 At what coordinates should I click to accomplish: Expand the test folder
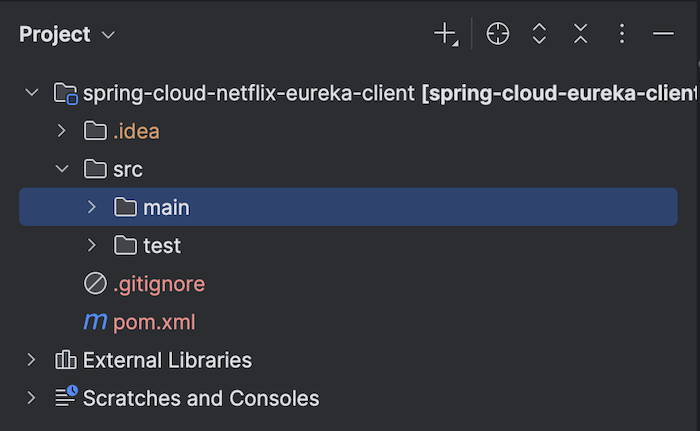(92, 245)
